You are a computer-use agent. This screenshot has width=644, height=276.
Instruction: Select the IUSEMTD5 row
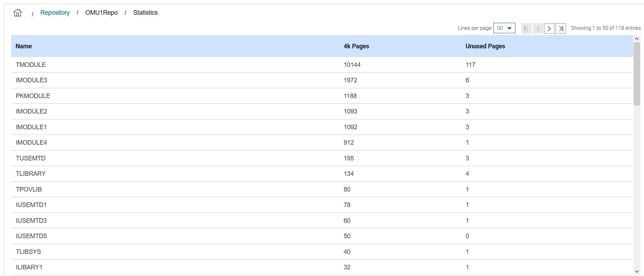(x=31, y=236)
